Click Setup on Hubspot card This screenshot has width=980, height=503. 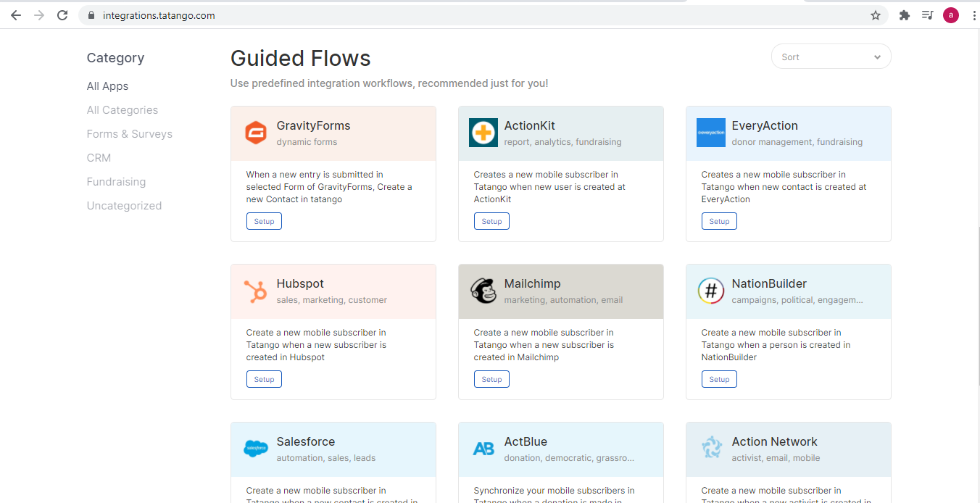[x=264, y=379]
